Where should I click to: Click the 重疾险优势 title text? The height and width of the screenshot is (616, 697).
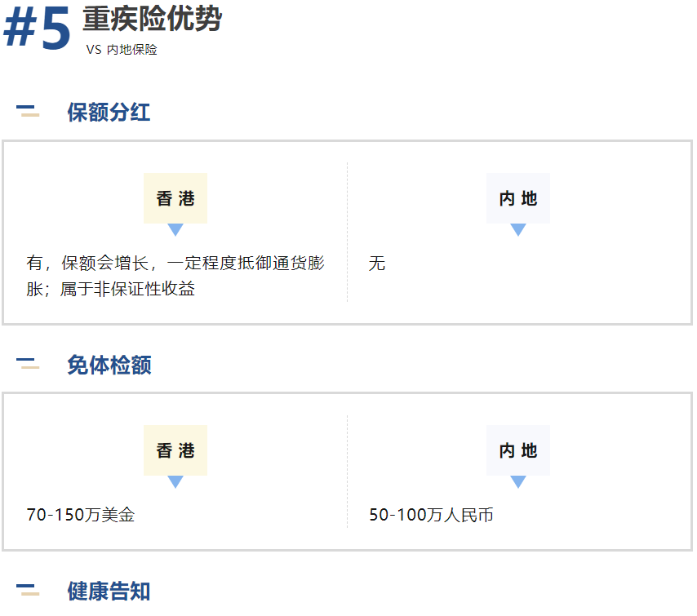tap(152, 19)
